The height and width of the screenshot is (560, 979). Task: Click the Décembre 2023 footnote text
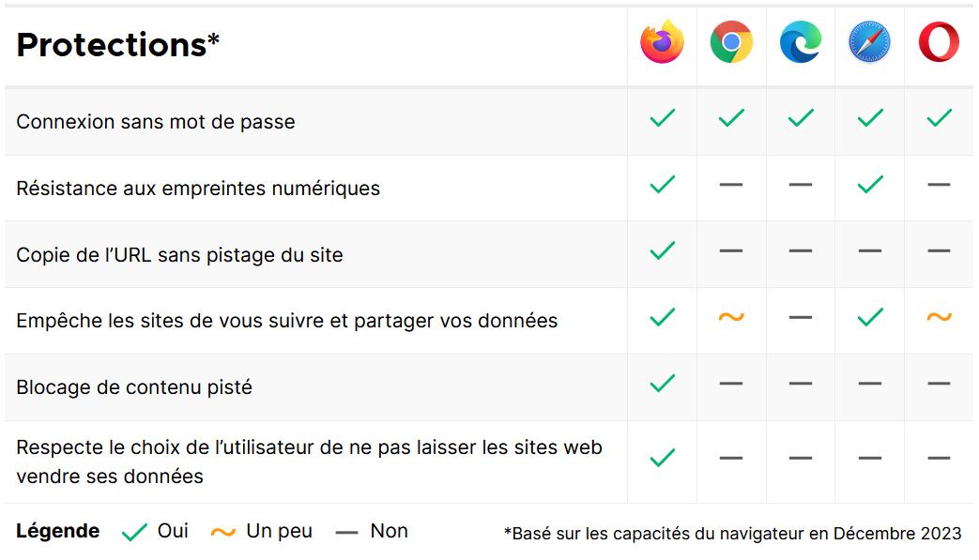tap(732, 534)
